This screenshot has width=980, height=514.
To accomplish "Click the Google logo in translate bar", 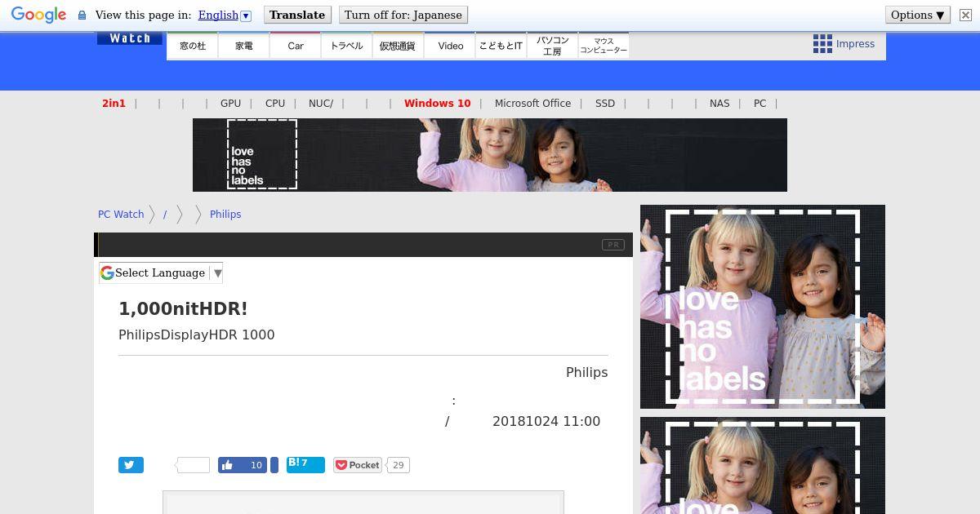I will (38, 15).
